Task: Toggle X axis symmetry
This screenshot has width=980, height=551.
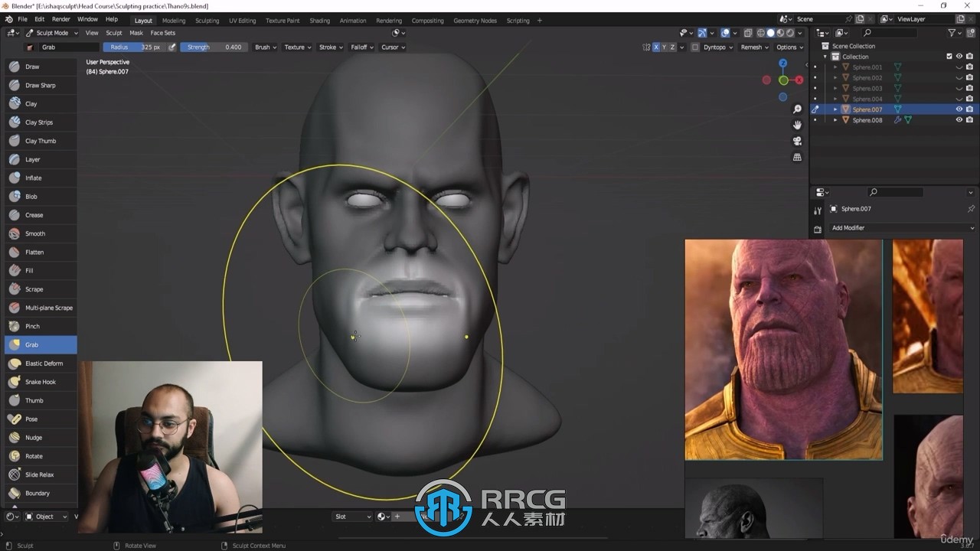Action: coord(655,47)
